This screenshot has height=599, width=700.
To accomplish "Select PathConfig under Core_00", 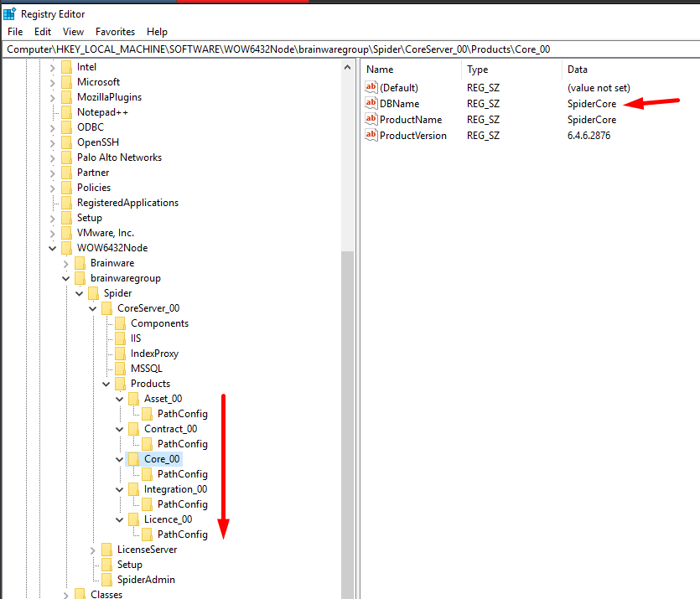I will (x=182, y=474).
